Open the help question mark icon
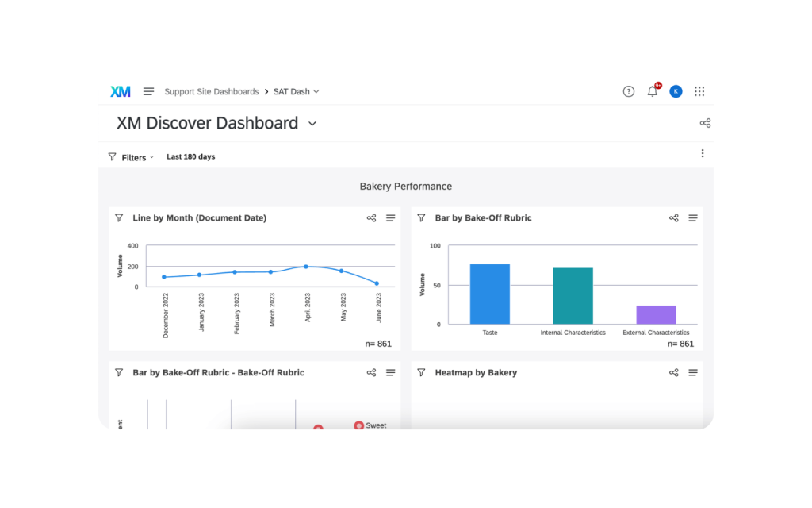This screenshot has height=508, width=812. click(628, 91)
